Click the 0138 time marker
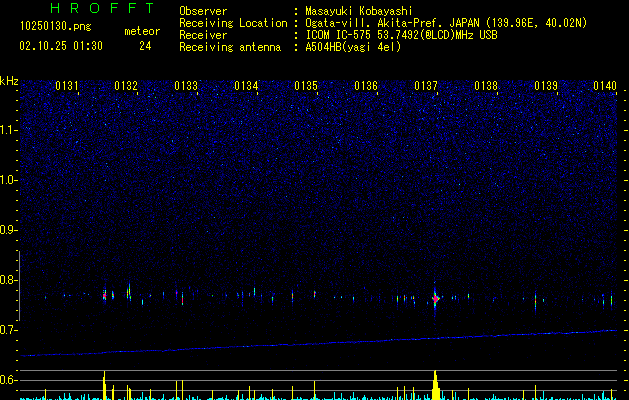The width and height of the screenshot is (629, 400). [x=486, y=86]
